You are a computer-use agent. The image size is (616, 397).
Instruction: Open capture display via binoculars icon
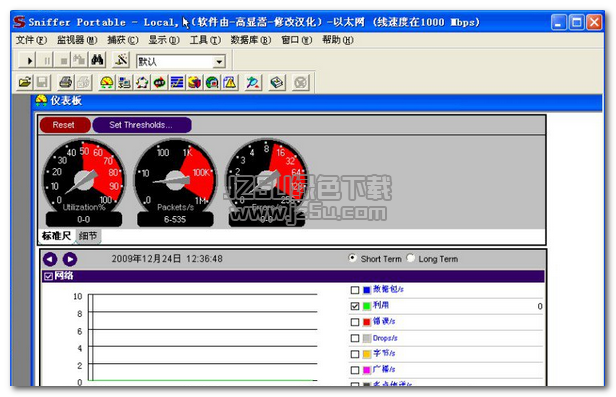point(97,60)
